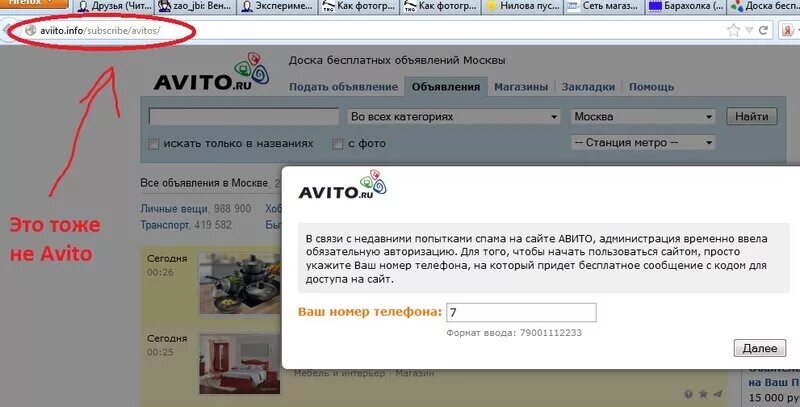This screenshot has width=800, height=407.
Task: Open the Firefox menu button
Action: click(x=34, y=3)
